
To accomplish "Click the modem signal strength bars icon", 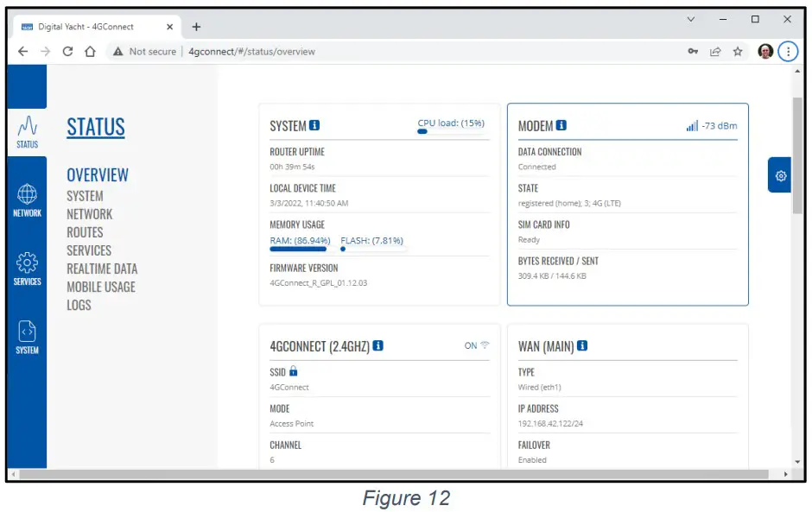I will (x=692, y=126).
